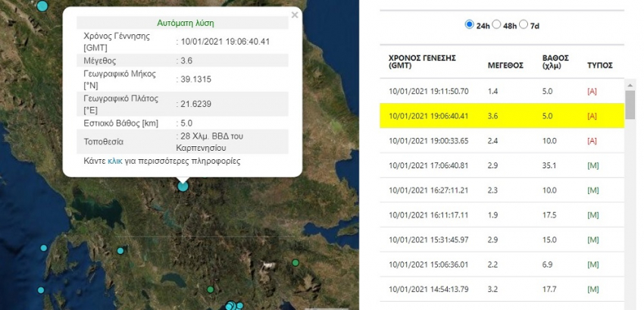Click the large cyan epicenter marker under popup
This screenshot has height=310, width=644.
click(183, 185)
